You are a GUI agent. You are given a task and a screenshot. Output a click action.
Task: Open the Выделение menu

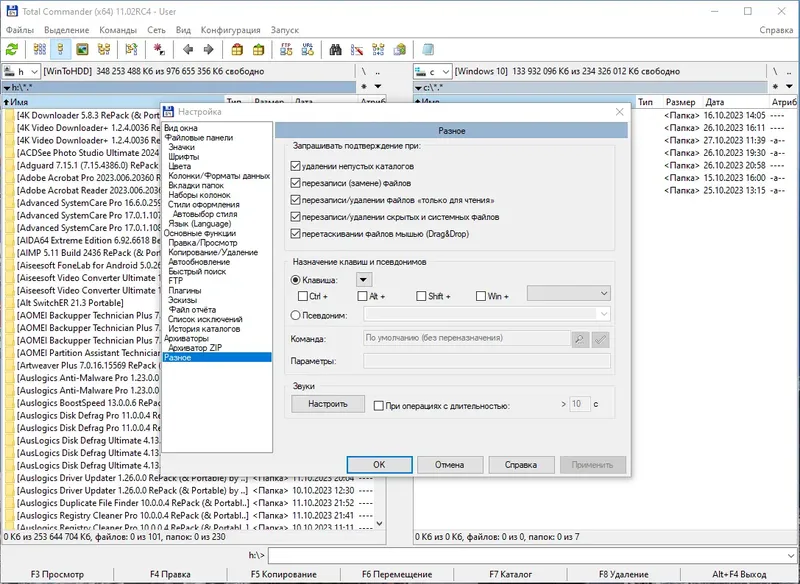(x=66, y=30)
